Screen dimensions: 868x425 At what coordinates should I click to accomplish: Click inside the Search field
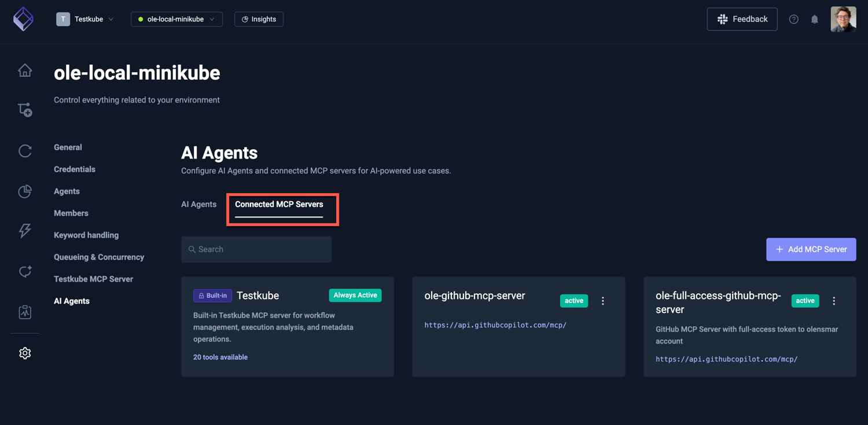(x=256, y=249)
